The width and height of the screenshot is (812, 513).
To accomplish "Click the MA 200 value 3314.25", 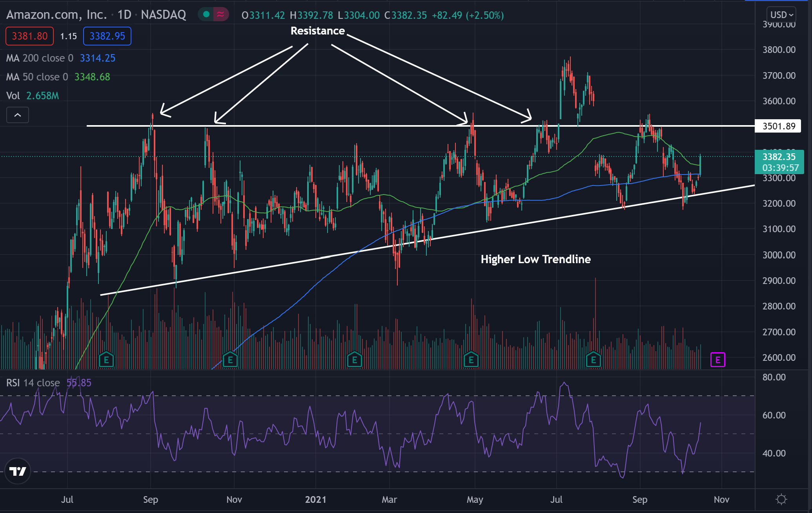I will pyautogui.click(x=98, y=58).
